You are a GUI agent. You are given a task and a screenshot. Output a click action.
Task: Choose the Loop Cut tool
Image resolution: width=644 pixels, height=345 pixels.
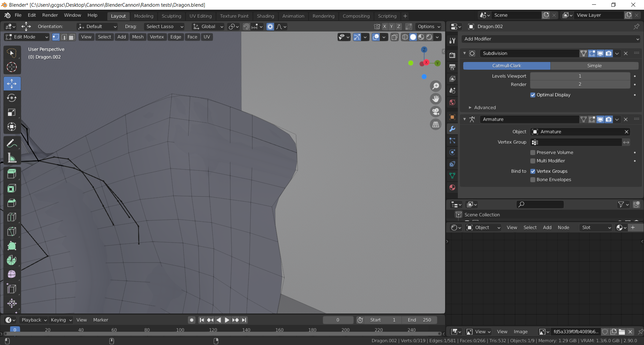click(x=12, y=217)
